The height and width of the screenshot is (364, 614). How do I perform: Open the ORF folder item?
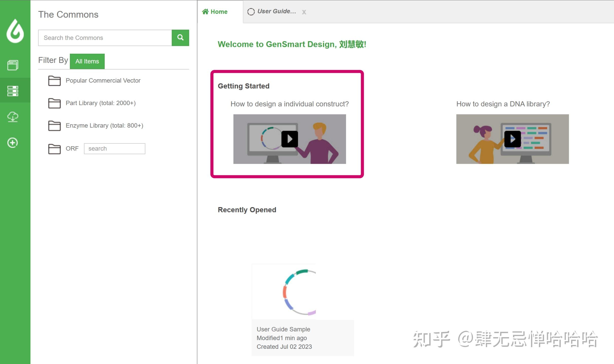(72, 149)
